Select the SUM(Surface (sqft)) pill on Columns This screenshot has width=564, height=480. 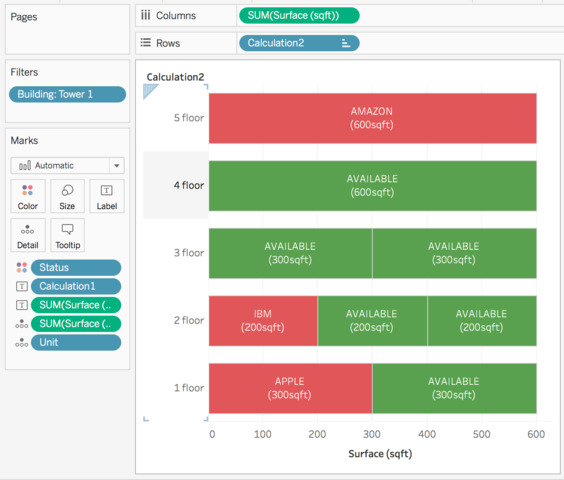pyautogui.click(x=299, y=15)
